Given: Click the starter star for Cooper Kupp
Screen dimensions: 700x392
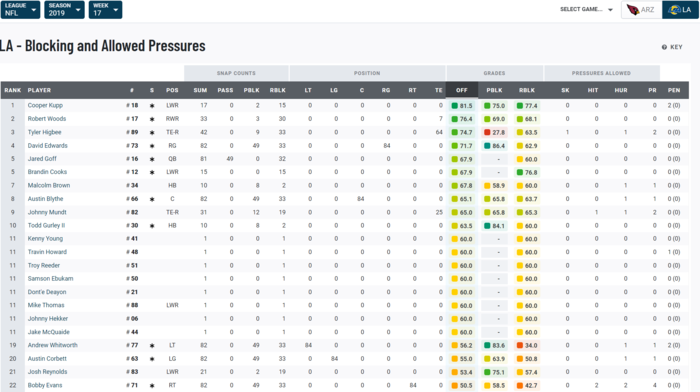Looking at the screenshot, I should point(152,106).
